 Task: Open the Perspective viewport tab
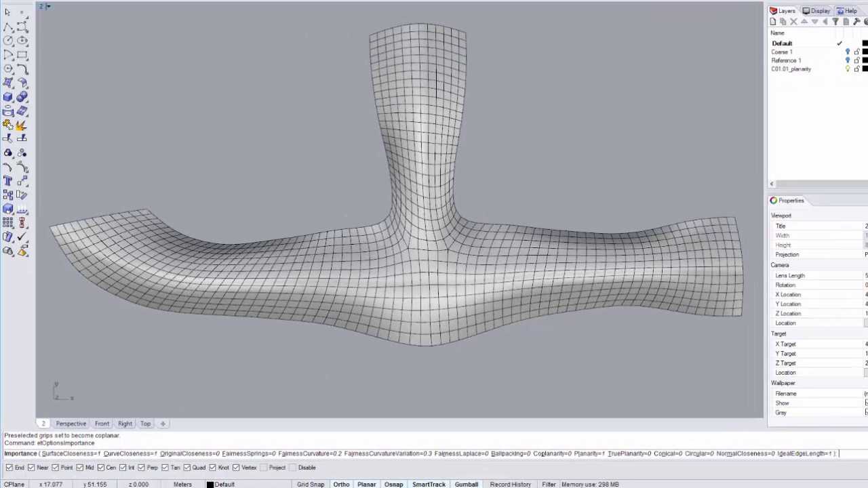click(71, 424)
